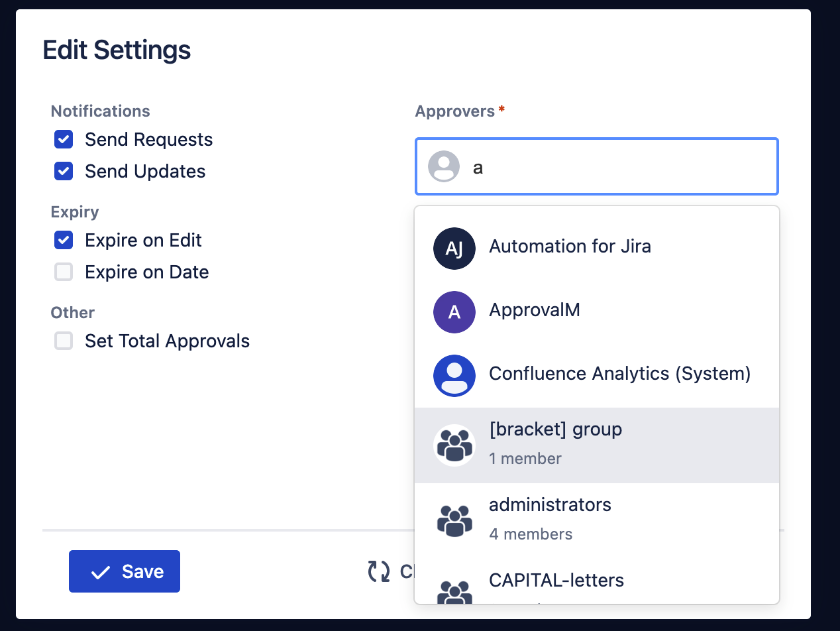Click the grey user avatar in Approvers field
The image size is (840, 631).
click(x=443, y=166)
